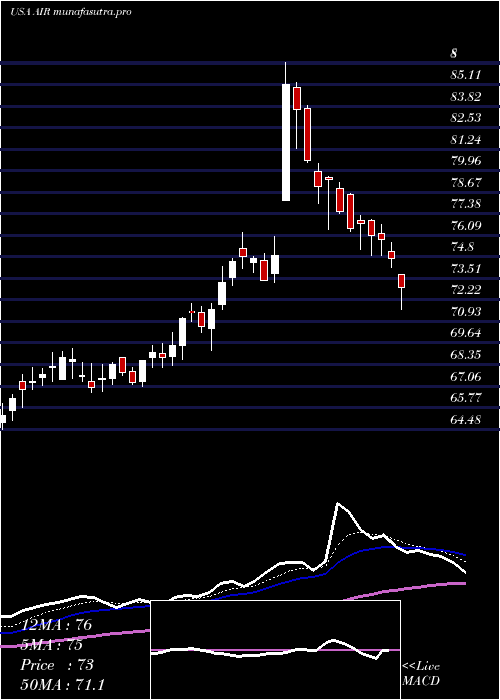Click the 85.11 price axis label
The width and height of the screenshot is (500, 700).
pyautogui.click(x=466, y=75)
